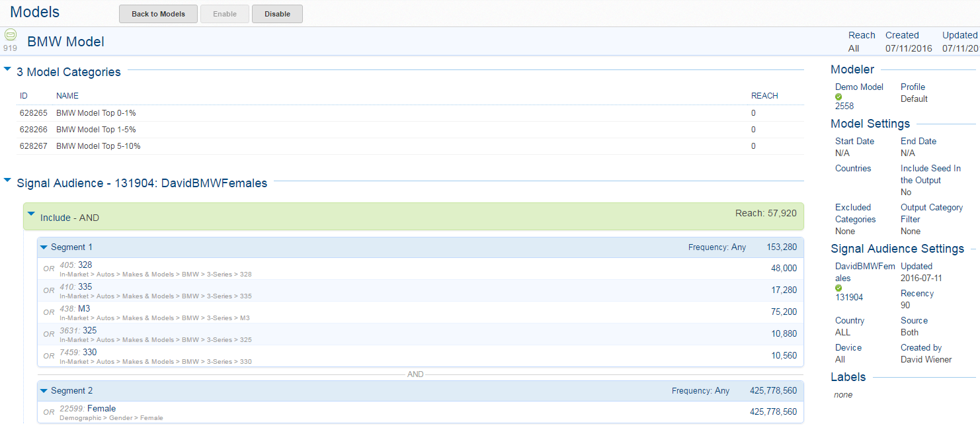Screen dimensions: 980x428
Task: Collapse the 3 Model Categories section
Action: (x=7, y=68)
